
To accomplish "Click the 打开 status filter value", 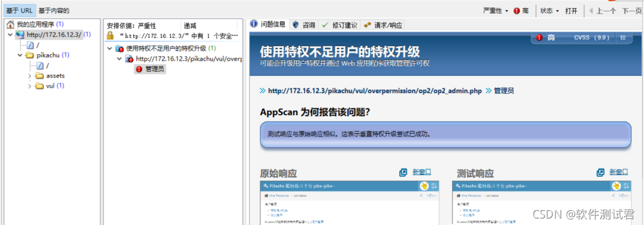I will pos(572,11).
